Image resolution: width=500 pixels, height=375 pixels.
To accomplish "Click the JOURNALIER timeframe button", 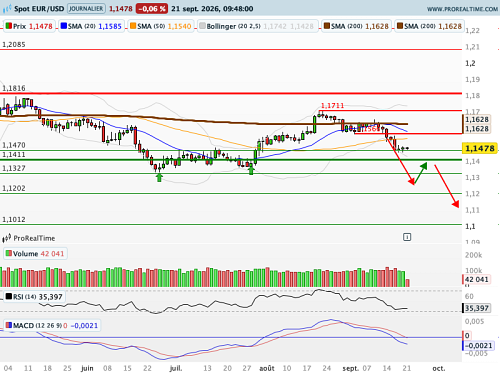I will [x=86, y=9].
